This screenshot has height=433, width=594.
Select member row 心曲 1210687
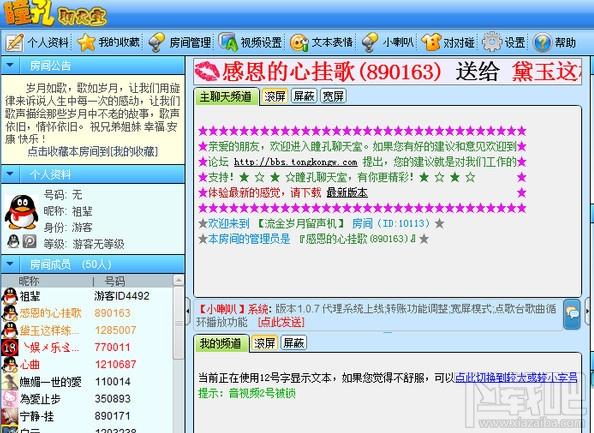click(x=87, y=364)
